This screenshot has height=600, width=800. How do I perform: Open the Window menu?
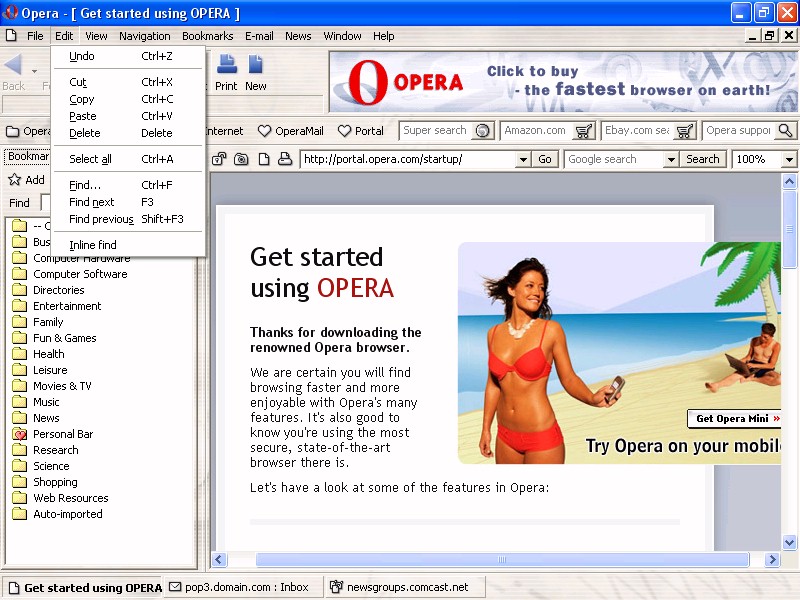pos(342,36)
